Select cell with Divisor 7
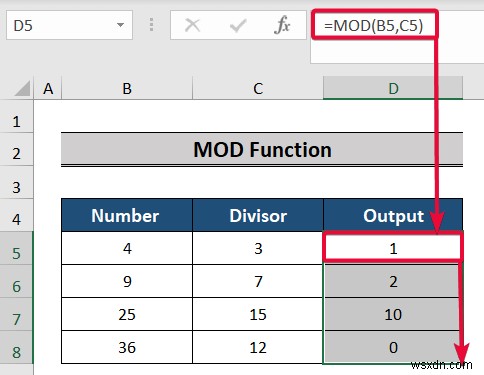484x375 pixels. coord(258,281)
